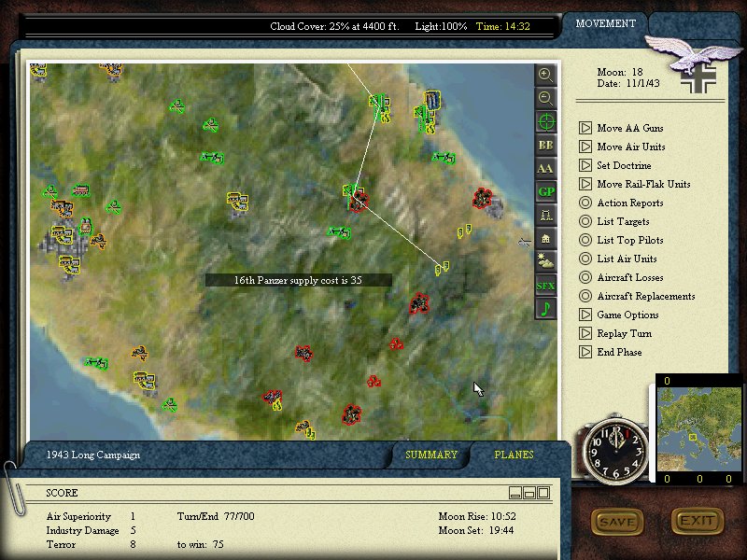747x560 pixels.
Task: View Aircraft Replacements
Action: 637,296
